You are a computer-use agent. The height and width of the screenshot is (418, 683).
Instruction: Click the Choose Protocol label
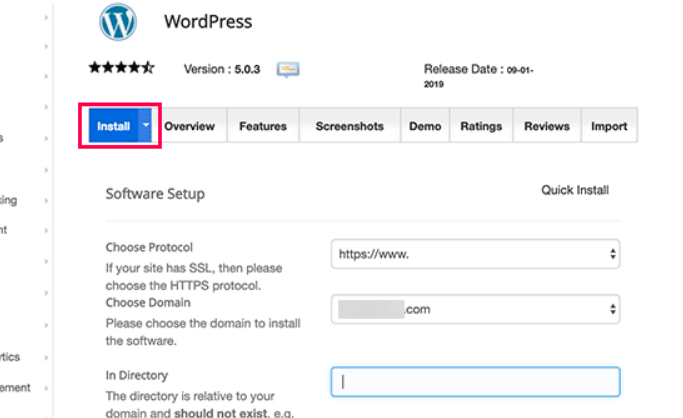(x=149, y=247)
